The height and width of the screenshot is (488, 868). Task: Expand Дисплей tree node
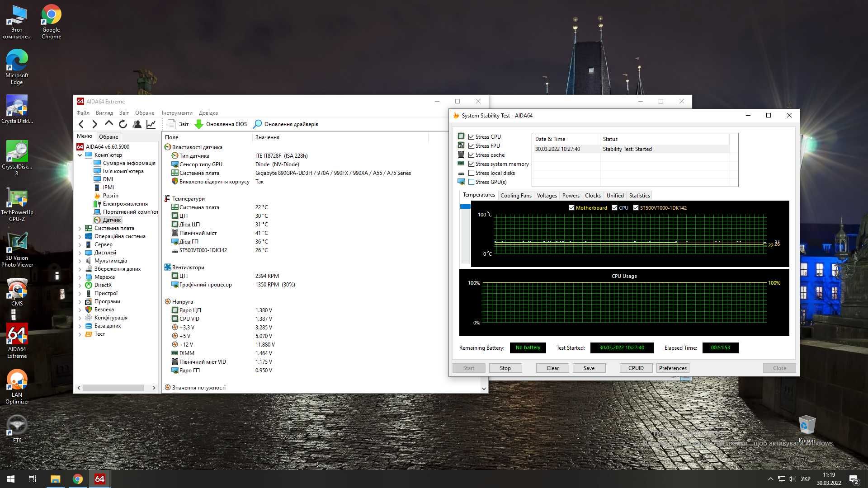[80, 253]
